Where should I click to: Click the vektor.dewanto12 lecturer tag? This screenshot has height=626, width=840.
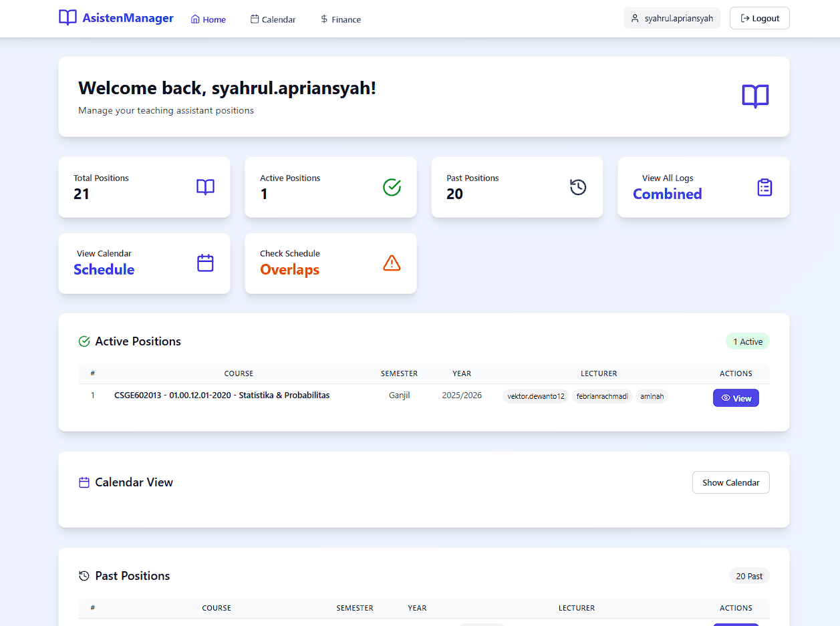[536, 396]
